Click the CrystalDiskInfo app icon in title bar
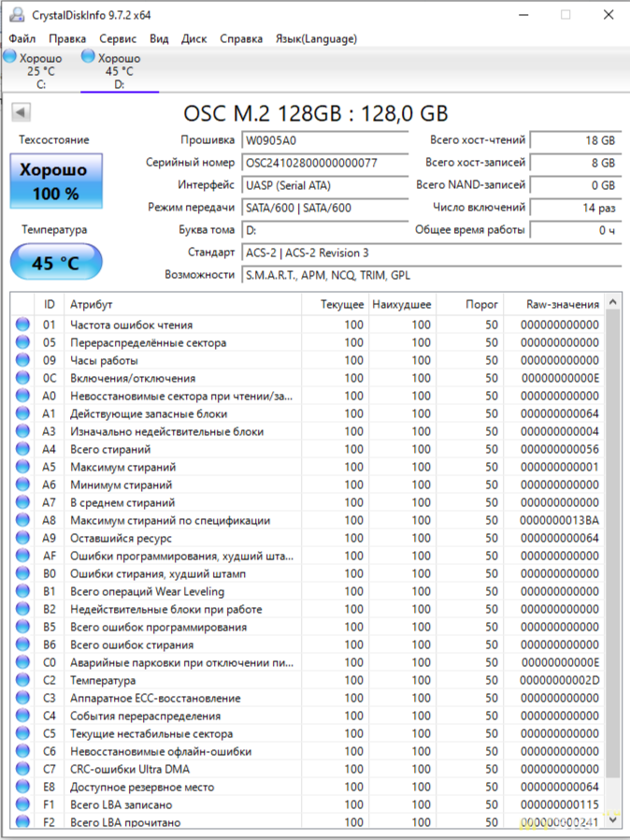The height and width of the screenshot is (840, 630). click(x=11, y=15)
